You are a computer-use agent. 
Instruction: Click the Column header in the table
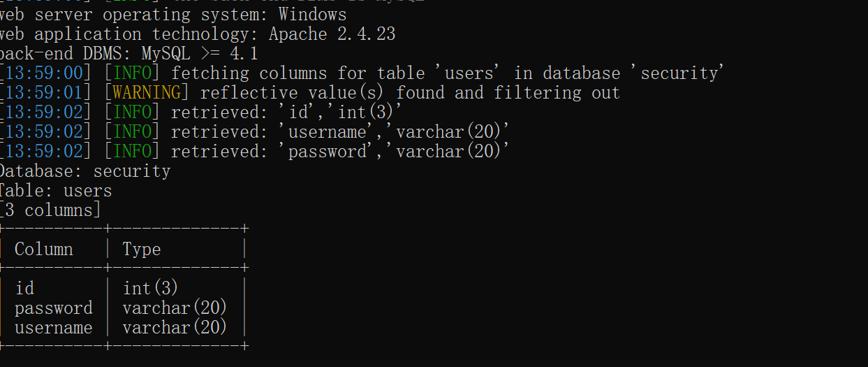(x=43, y=250)
